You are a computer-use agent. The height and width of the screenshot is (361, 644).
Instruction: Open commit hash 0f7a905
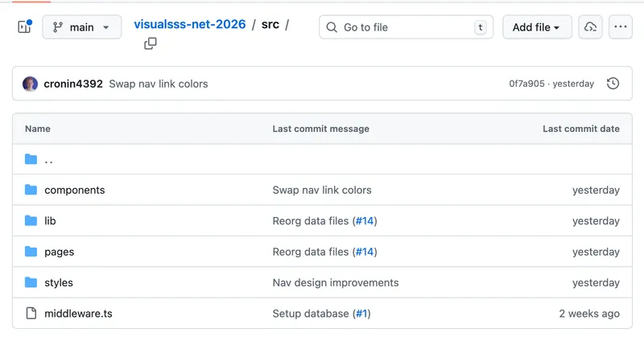pos(526,84)
